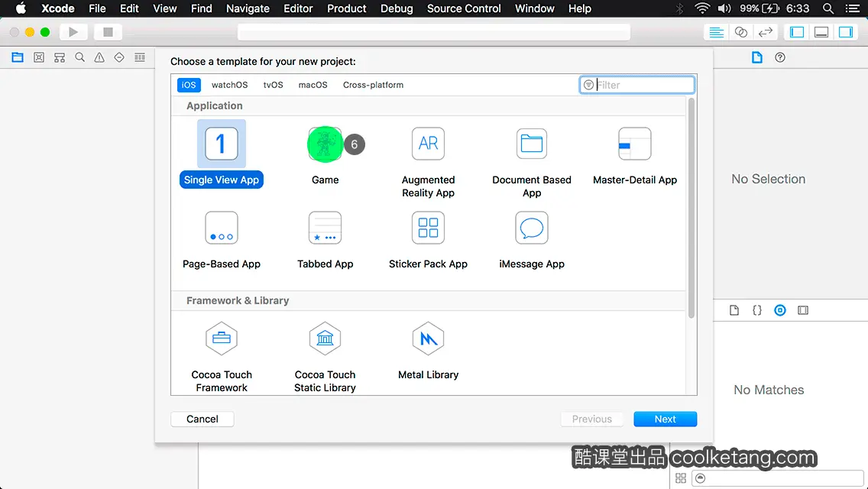Select the Page-Based App template
868x489 pixels.
(222, 239)
